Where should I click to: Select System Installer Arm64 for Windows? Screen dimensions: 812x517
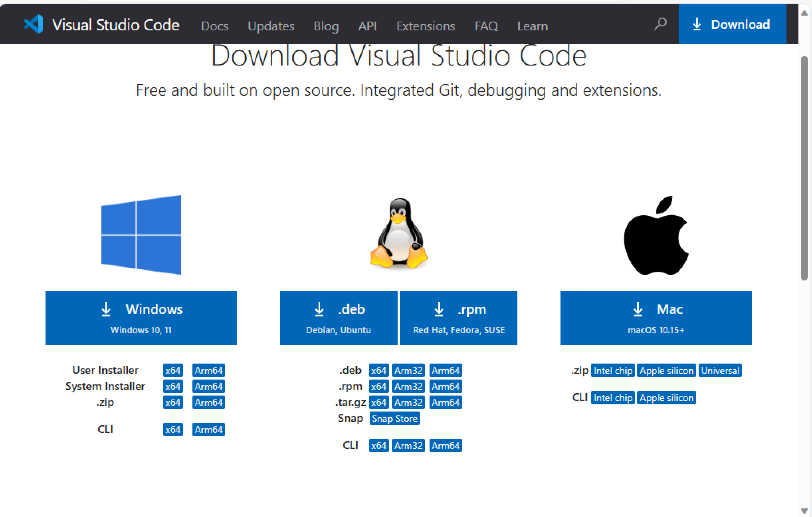click(x=209, y=386)
